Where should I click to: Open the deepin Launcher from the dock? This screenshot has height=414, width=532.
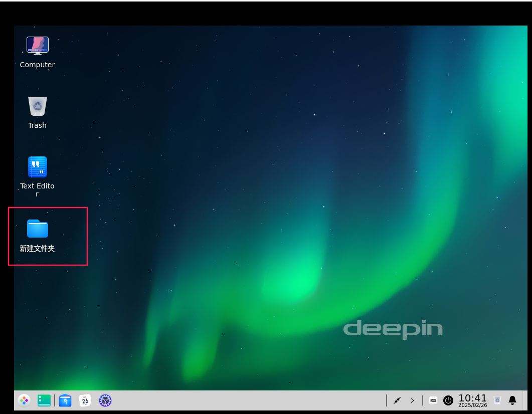(x=24, y=400)
